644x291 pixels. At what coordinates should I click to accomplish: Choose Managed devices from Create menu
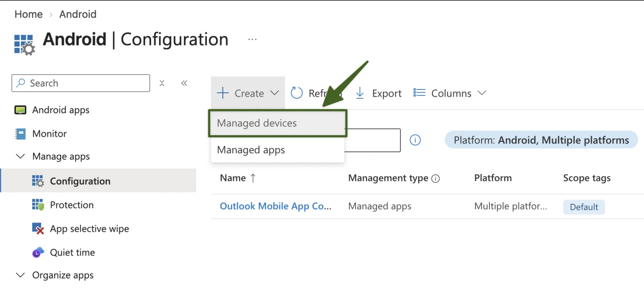coord(278,123)
